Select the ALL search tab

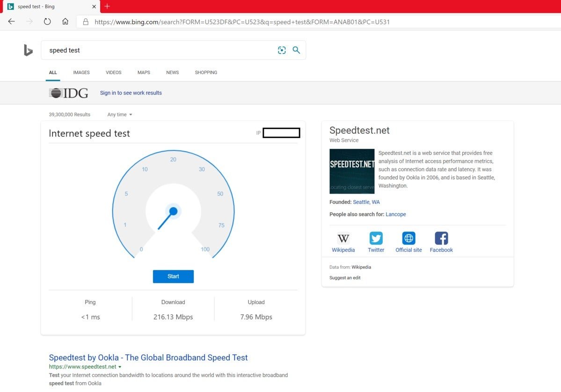pos(53,72)
